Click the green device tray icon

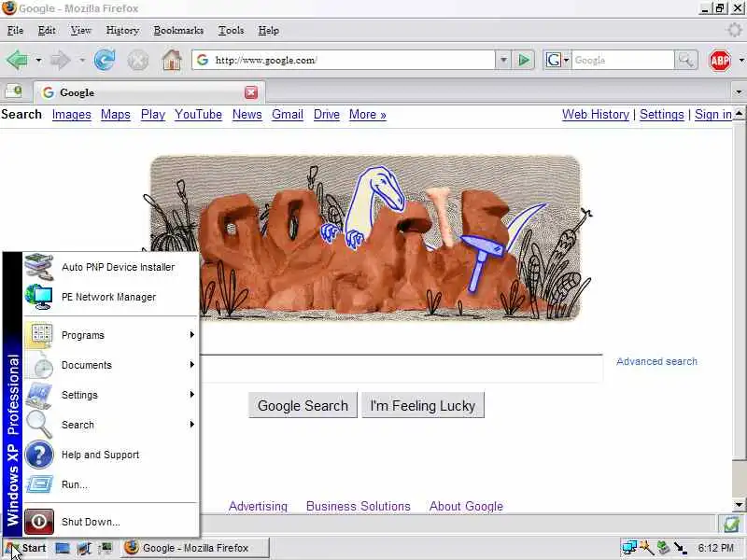tap(663, 548)
